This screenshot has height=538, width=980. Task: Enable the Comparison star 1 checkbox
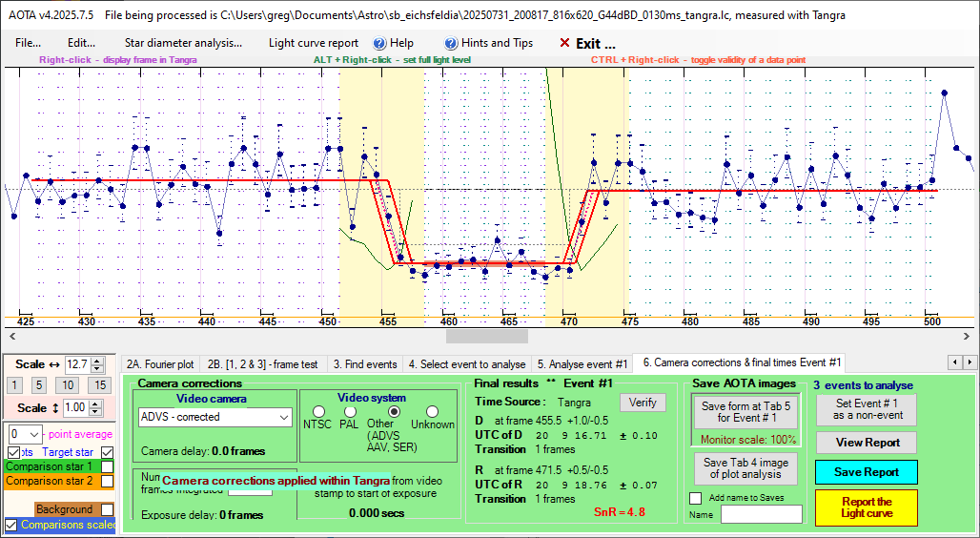click(x=108, y=467)
